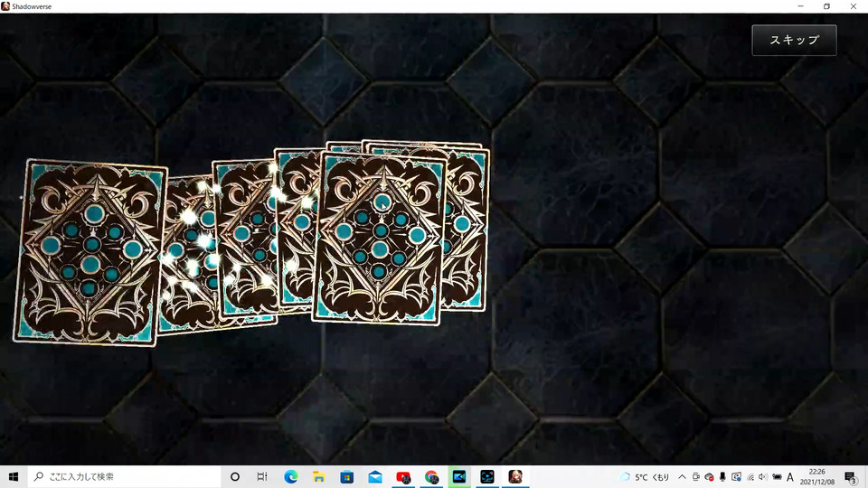The height and width of the screenshot is (488, 868).
Task: Click the microphone tray icon
Action: tap(722, 477)
